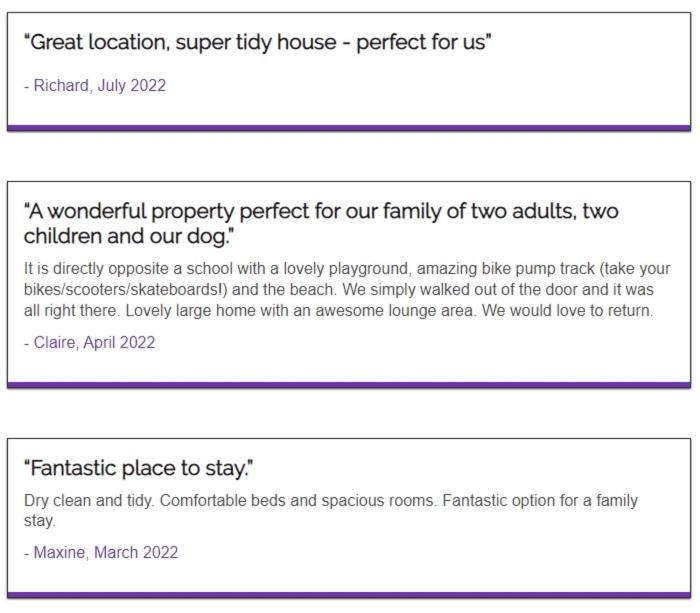
Task: Click "Comfortable beds and spacious rooms." text
Action: 298,500
